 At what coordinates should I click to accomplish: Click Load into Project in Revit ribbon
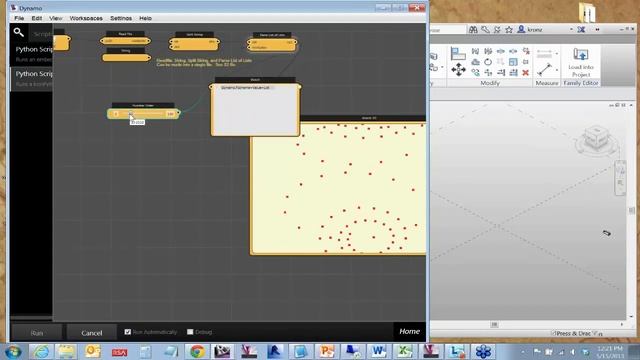(x=581, y=62)
